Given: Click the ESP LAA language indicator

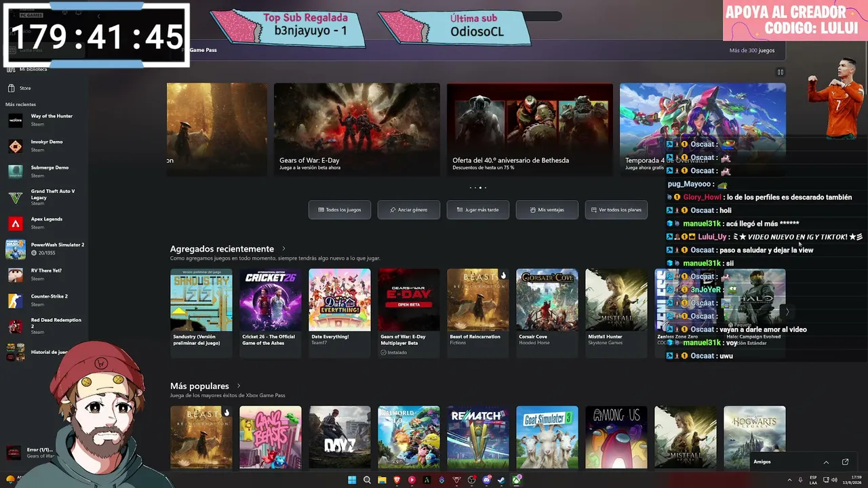Looking at the screenshot, I should [813, 480].
